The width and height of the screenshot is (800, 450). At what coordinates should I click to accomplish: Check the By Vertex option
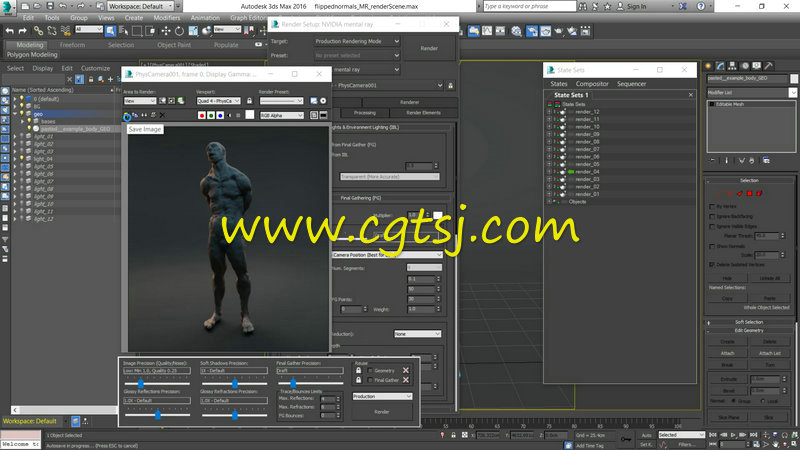pos(712,206)
